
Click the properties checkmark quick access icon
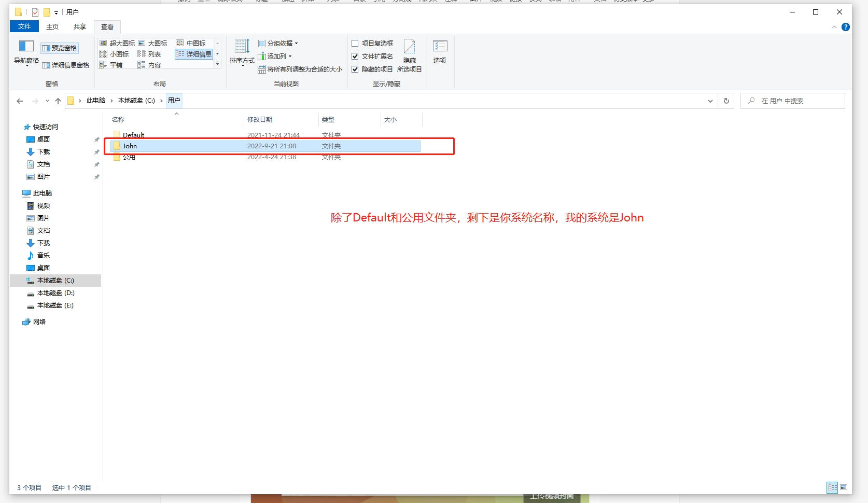(35, 12)
